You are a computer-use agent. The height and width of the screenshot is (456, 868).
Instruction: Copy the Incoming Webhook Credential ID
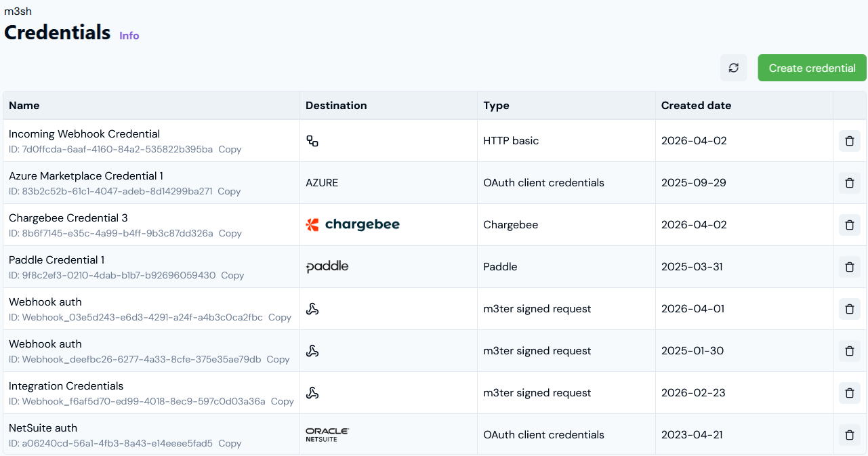pyautogui.click(x=230, y=149)
